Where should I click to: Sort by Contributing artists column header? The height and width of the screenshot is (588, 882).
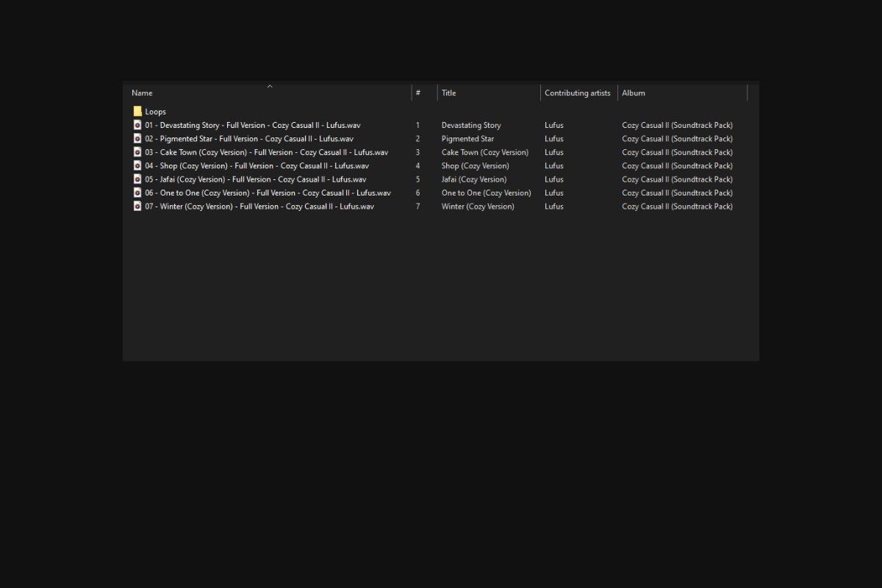[577, 93]
